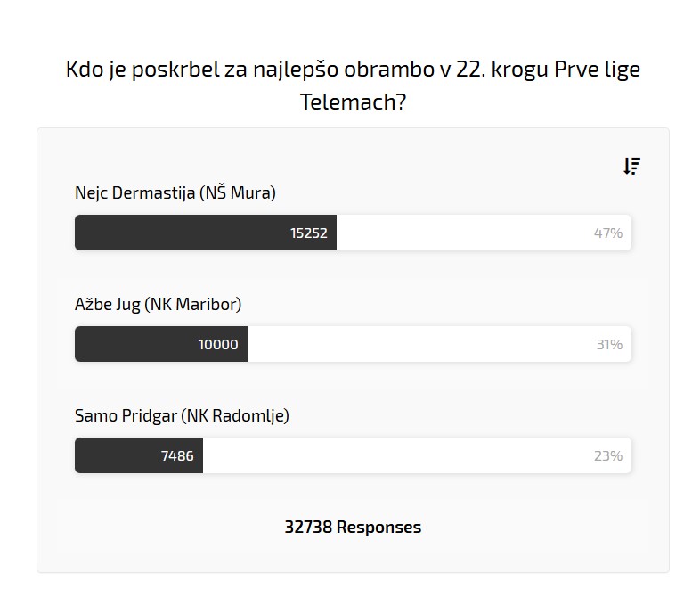Screen dimensions: 700x606
Task: Click the poll question heading text
Action: pyautogui.click(x=353, y=70)
